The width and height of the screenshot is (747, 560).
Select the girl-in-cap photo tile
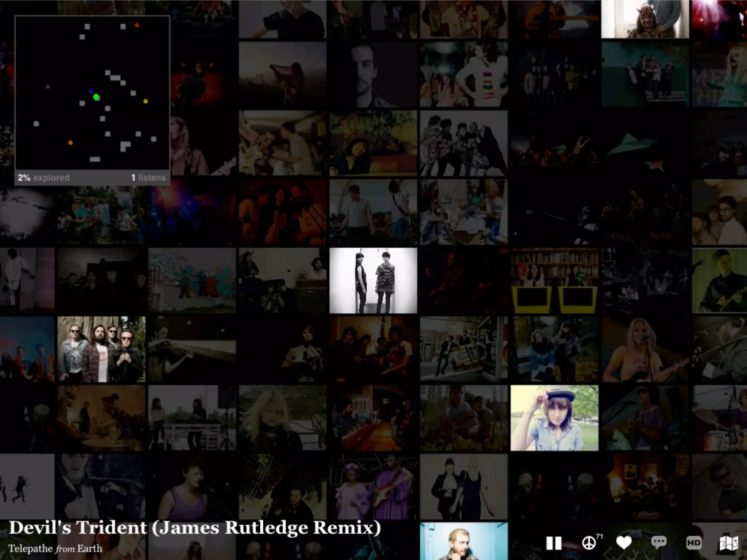coord(554,418)
